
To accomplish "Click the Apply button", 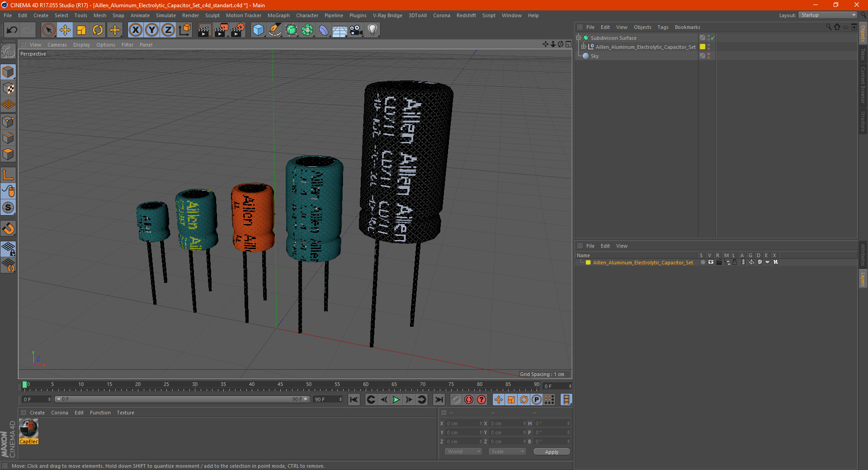I will 552,452.
